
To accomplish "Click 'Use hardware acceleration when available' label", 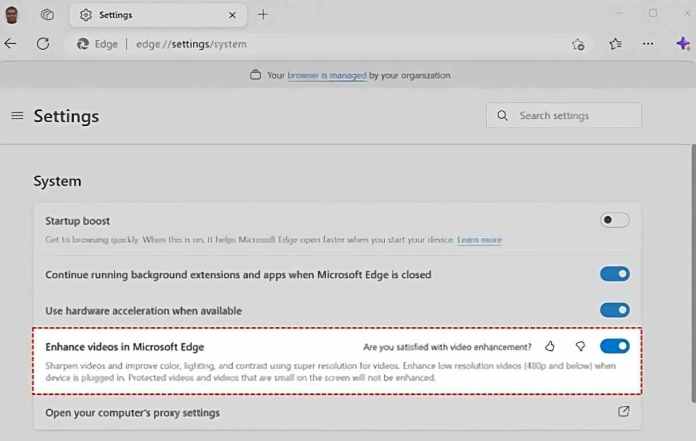I will click(x=143, y=311).
